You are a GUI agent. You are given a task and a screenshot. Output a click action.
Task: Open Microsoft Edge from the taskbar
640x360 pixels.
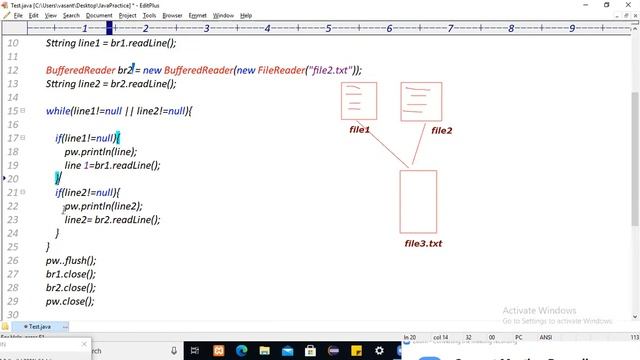click(x=242, y=351)
